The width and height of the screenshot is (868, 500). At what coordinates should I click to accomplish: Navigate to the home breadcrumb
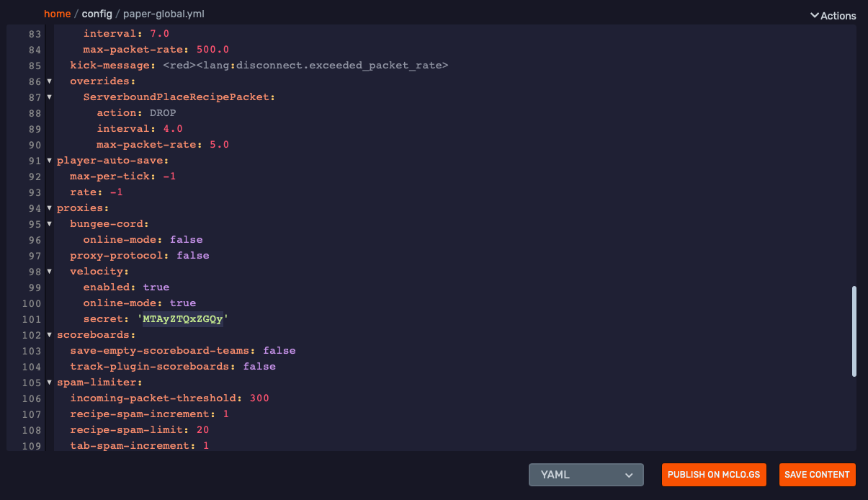[58, 14]
